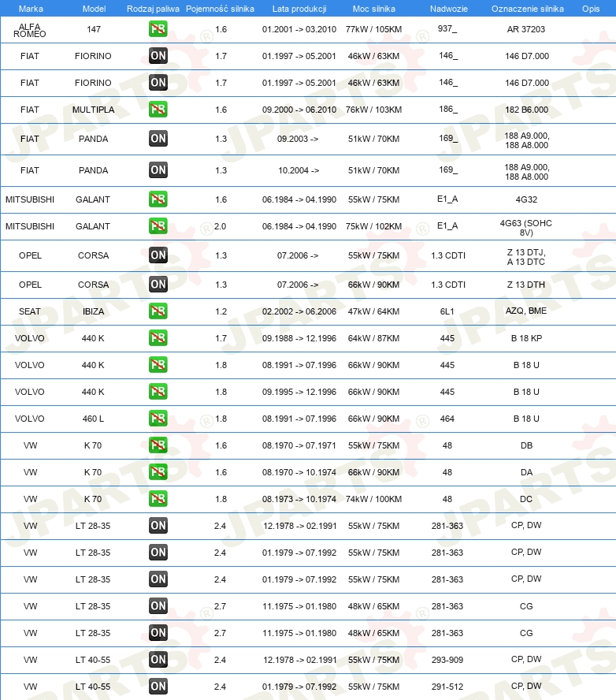Screen dimensions: 616x700
Task: Click production years 01.2001 -> 03.2010
Action: click(299, 29)
